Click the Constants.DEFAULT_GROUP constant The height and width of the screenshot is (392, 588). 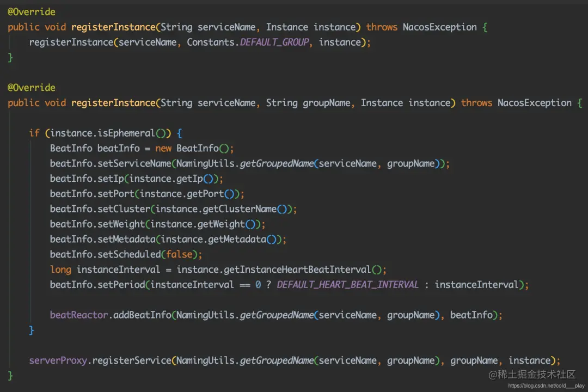click(248, 42)
